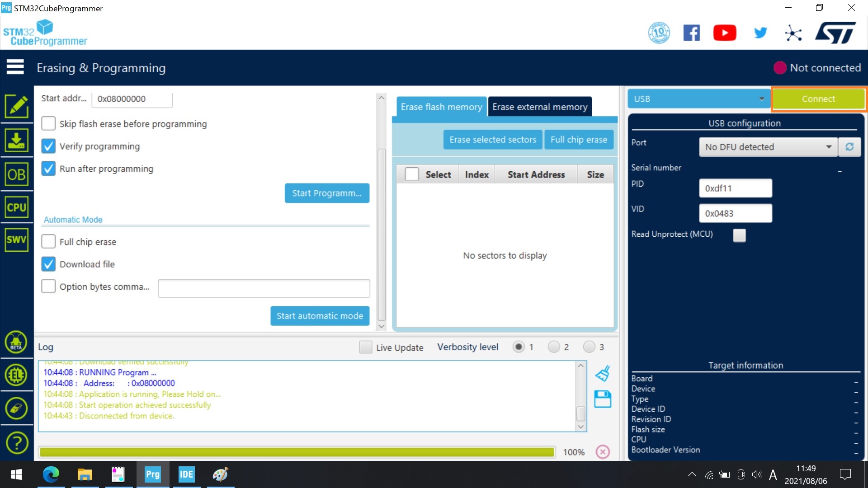Tick the Select all sectors checkbox
The image size is (868, 488).
pyautogui.click(x=412, y=174)
